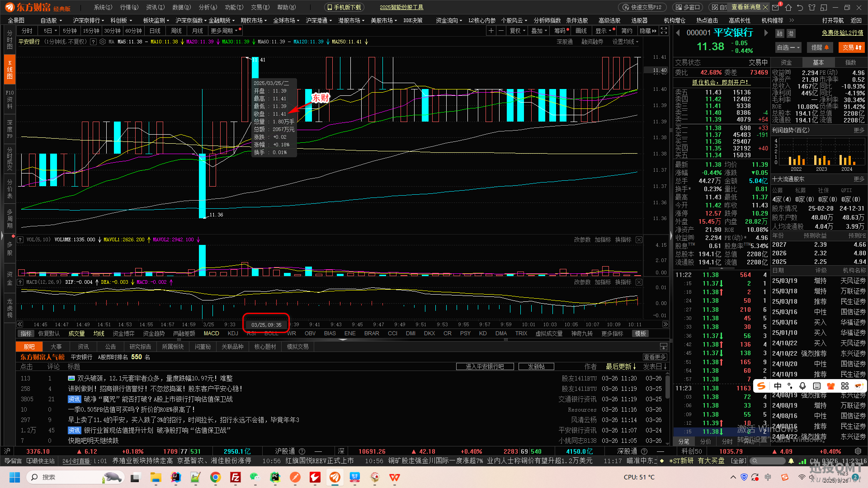868x488 pixels.
Task: Click the notification bell in status bar
Action: [791, 461]
